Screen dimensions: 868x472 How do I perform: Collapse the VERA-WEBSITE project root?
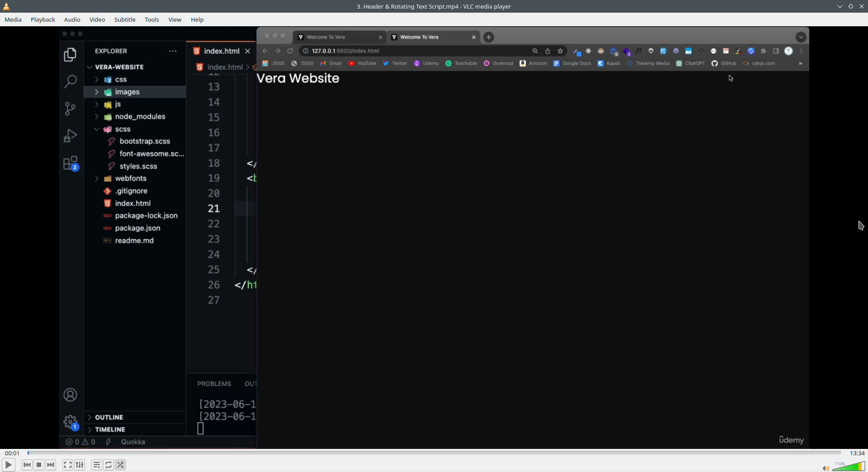pos(90,67)
